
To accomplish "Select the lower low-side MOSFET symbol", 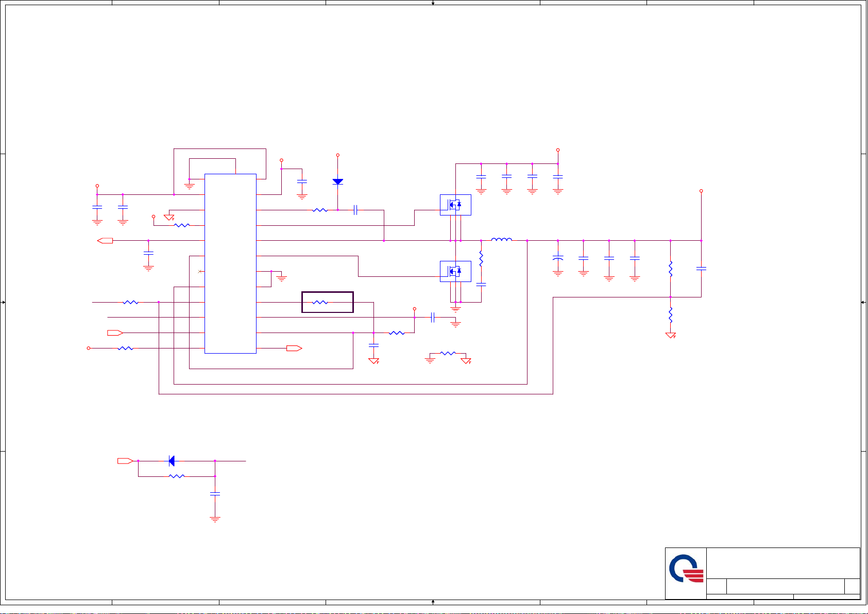I will 455,271.
